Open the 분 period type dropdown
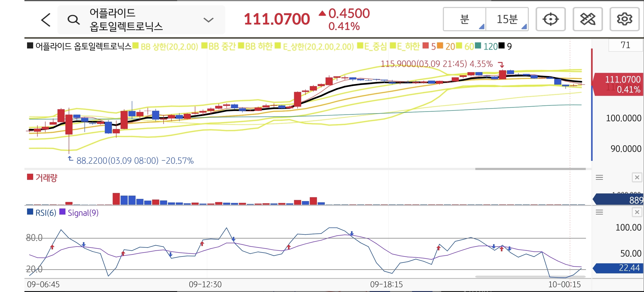The image size is (644, 292). click(464, 19)
